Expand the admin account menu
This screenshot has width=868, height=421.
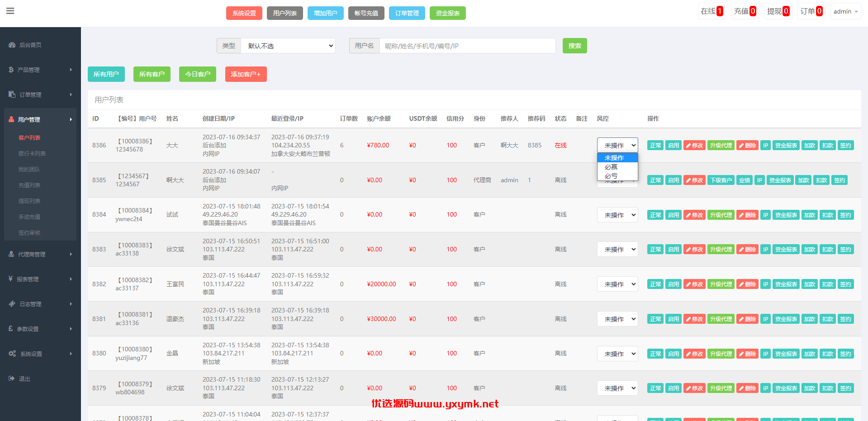click(845, 11)
